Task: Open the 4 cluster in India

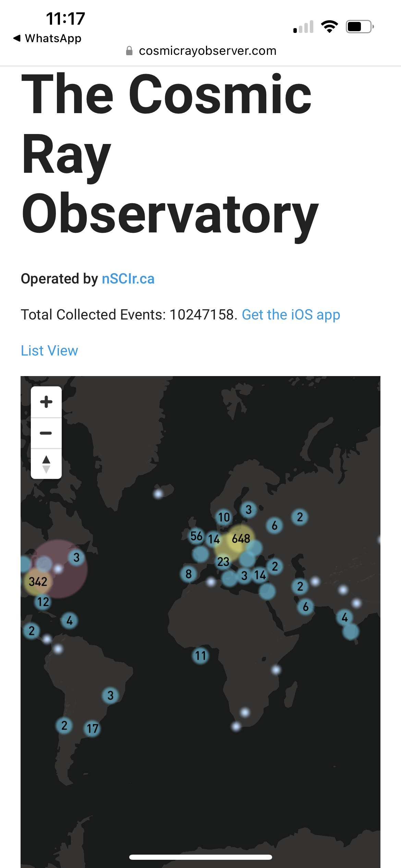Action: pyautogui.click(x=345, y=617)
